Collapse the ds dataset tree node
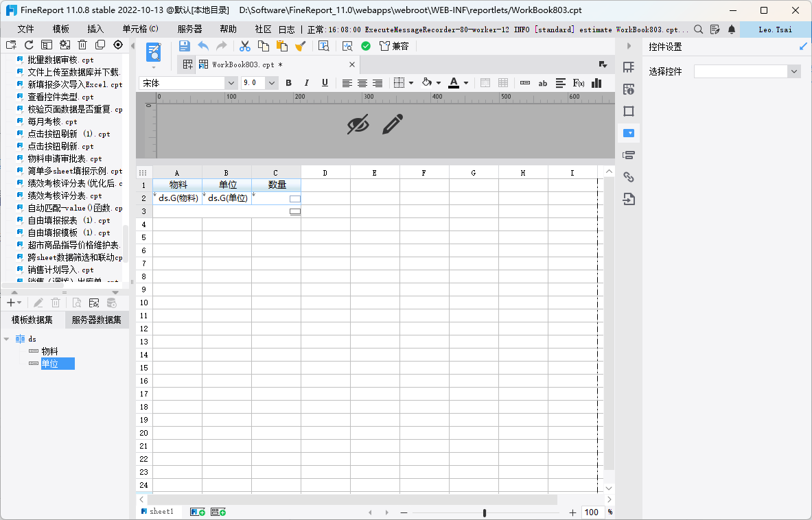Screen dimensions: 812x520 [7, 339]
